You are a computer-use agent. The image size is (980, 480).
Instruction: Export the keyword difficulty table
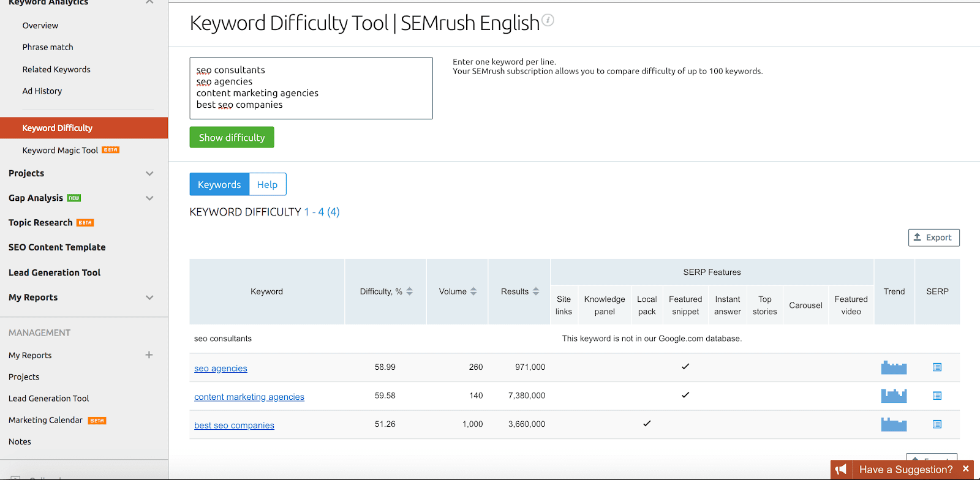933,238
